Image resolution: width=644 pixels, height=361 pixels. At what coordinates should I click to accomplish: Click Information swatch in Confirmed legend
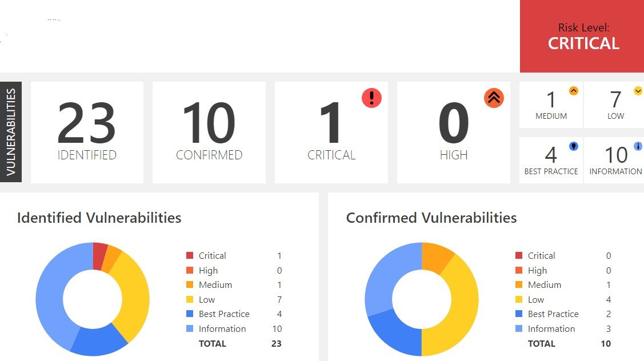tap(519, 328)
